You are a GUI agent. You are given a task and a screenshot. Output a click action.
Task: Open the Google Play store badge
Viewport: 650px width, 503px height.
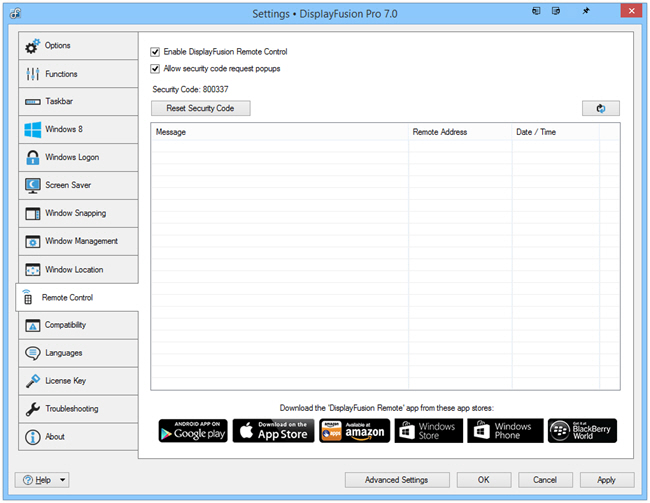click(193, 430)
